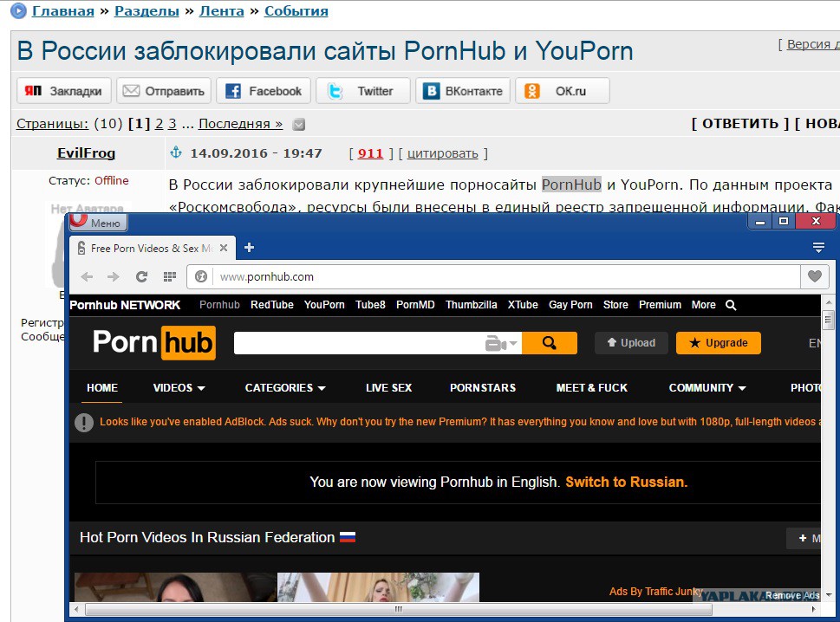Open the События breadcrumb link
This screenshot has width=840, height=622.
tap(296, 10)
